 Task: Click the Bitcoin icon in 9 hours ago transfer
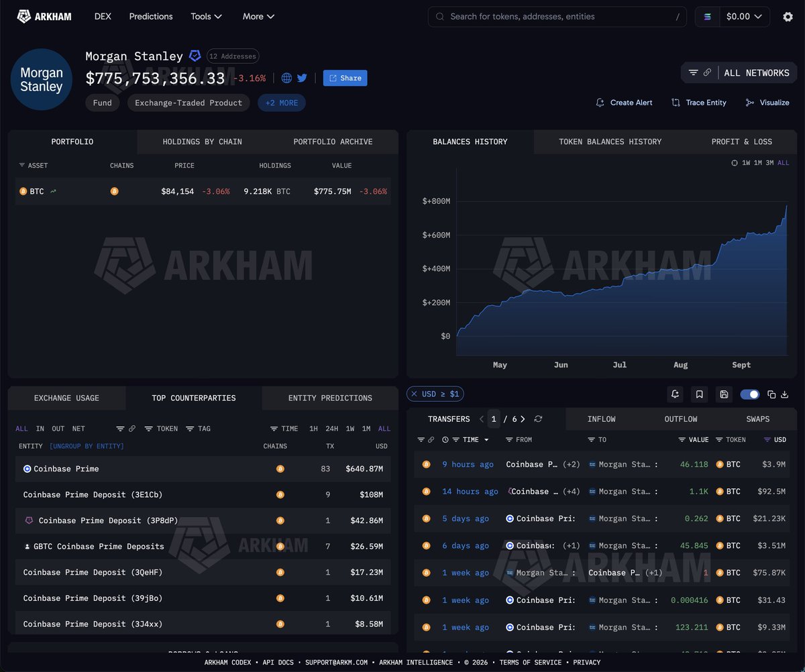[x=426, y=464]
